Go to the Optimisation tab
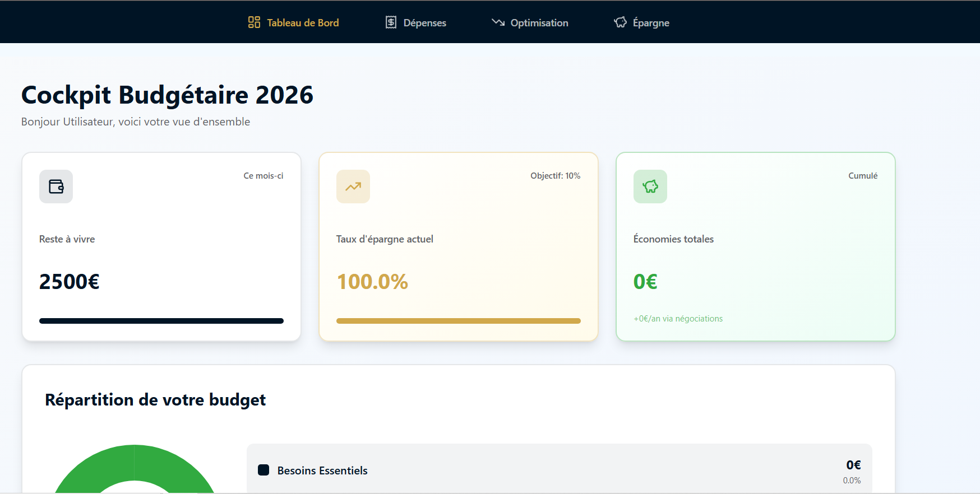Image resolution: width=980 pixels, height=494 pixels. [x=539, y=23]
